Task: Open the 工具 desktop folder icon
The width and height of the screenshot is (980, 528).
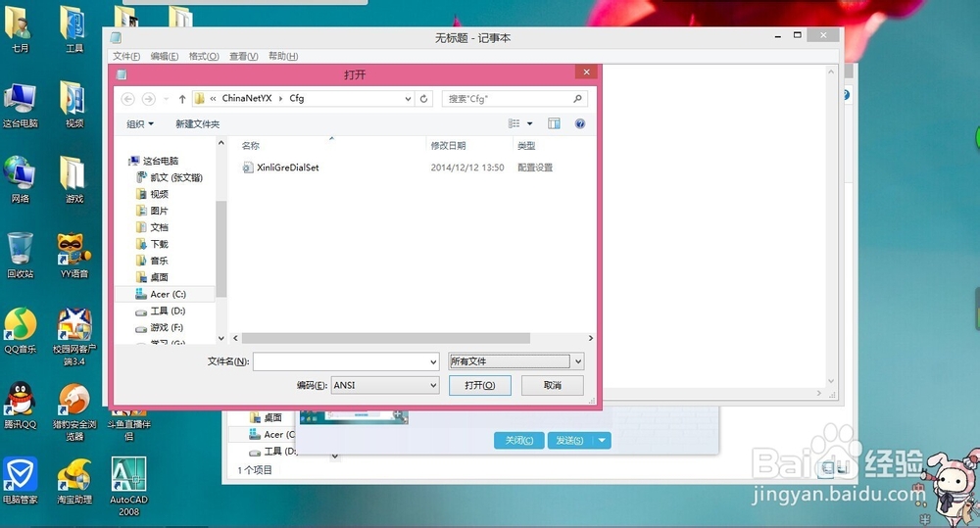Action: [x=73, y=26]
